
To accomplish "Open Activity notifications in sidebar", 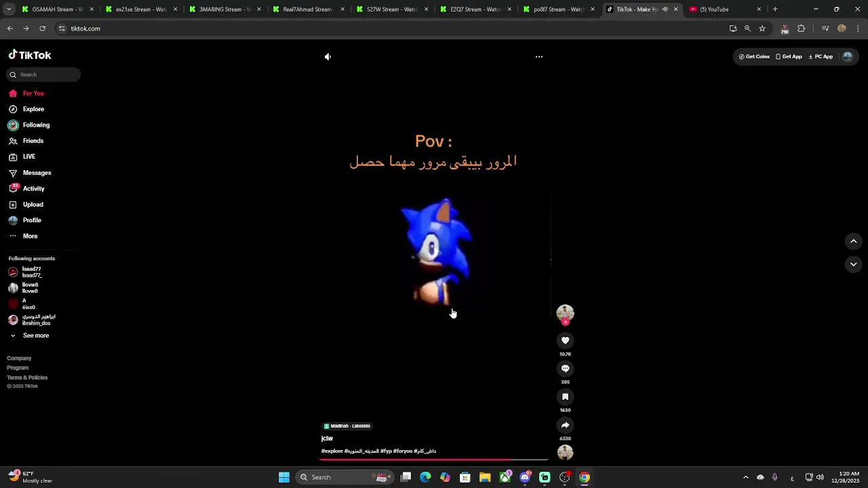I will click(x=27, y=188).
